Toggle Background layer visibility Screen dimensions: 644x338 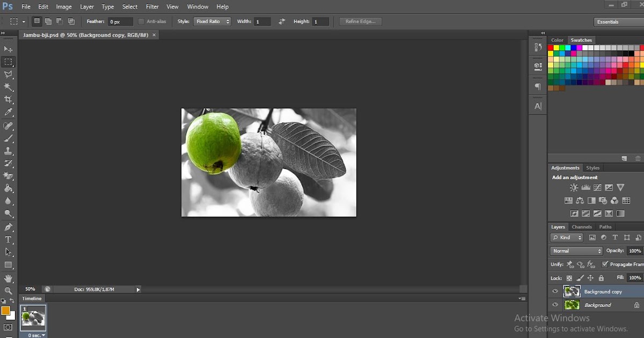click(x=555, y=305)
